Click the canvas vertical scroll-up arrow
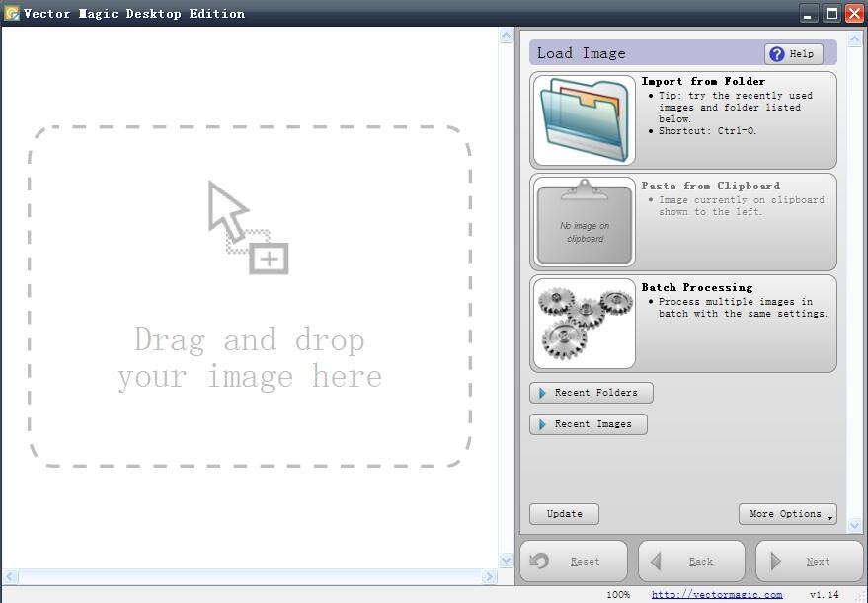 point(506,36)
